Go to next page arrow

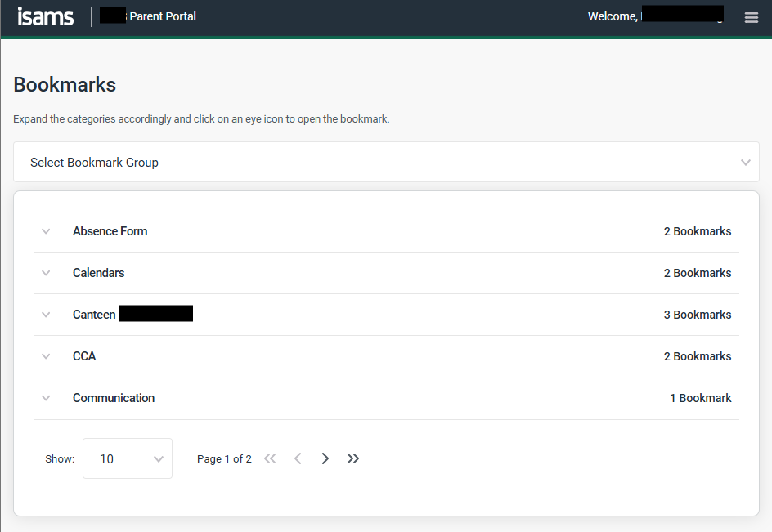coord(325,458)
